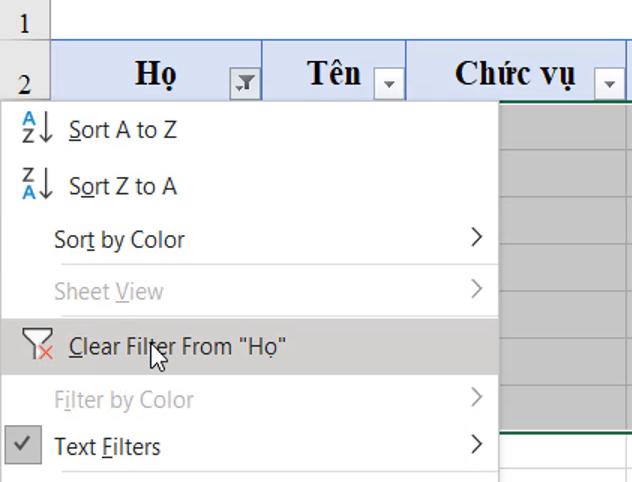Select row header 2

coord(24,84)
